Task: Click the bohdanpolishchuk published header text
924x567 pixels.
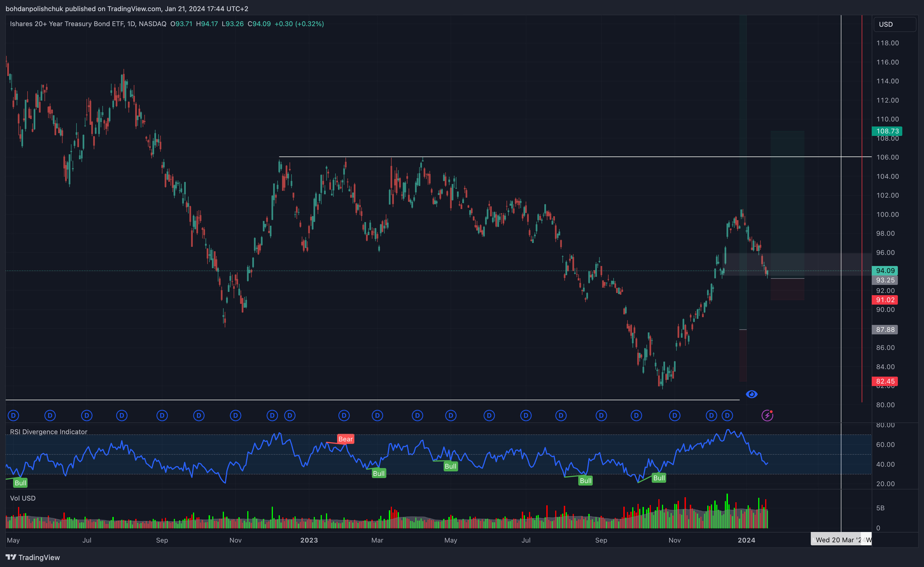Action: (127, 9)
